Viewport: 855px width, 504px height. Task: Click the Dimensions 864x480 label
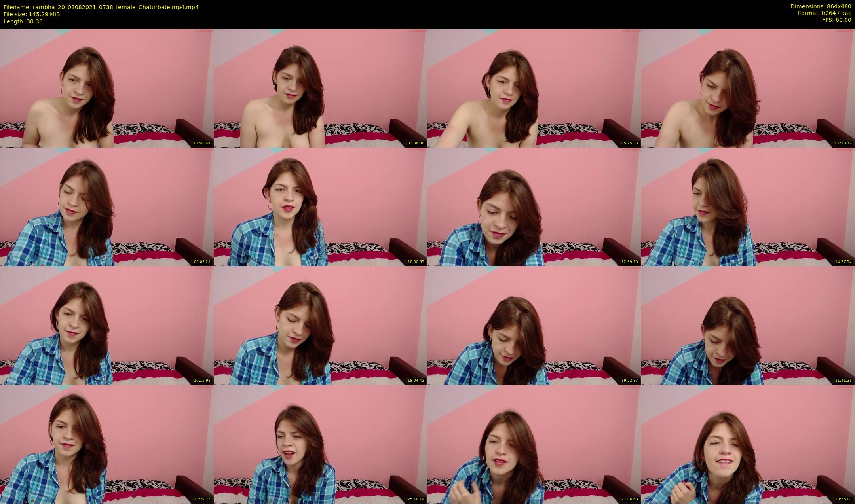[821, 6]
